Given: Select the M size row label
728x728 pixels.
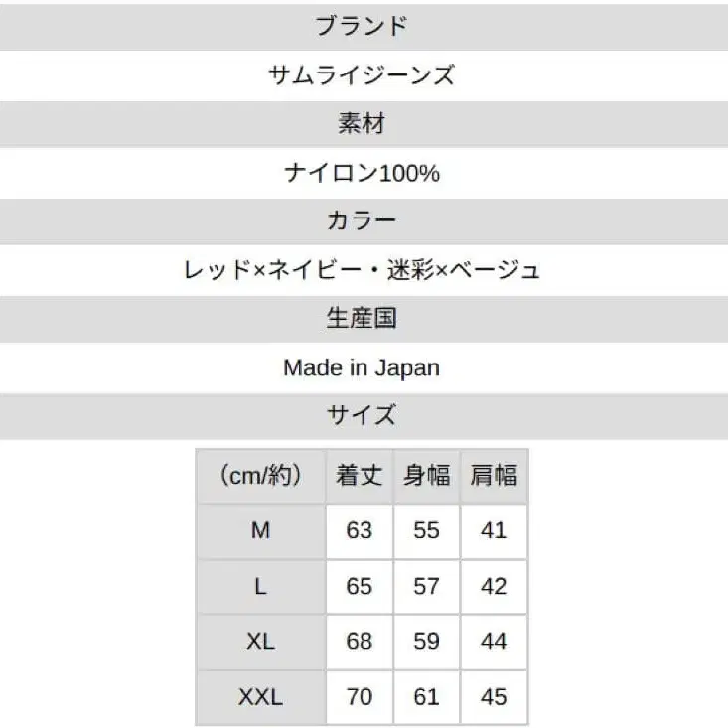Looking at the screenshot, I should (260, 531).
